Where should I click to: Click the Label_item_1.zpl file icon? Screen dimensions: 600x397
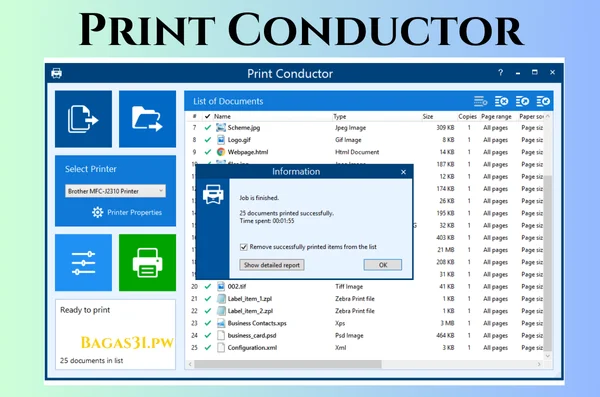(x=221, y=299)
